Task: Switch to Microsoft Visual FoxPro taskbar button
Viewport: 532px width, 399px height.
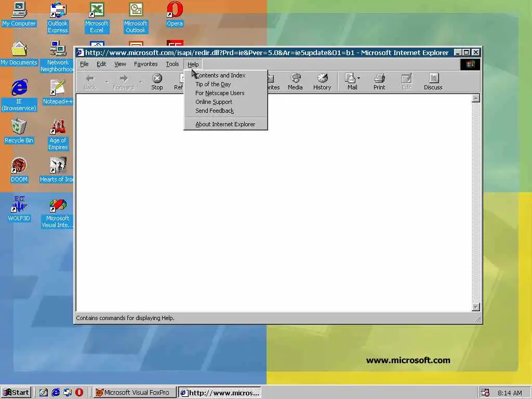Action: (135, 393)
